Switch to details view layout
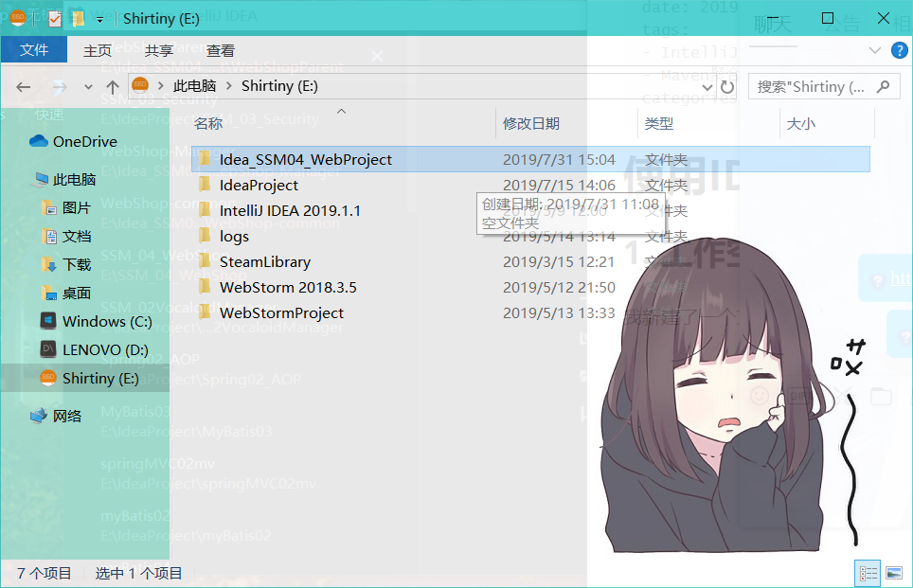This screenshot has width=913, height=588. click(868, 574)
